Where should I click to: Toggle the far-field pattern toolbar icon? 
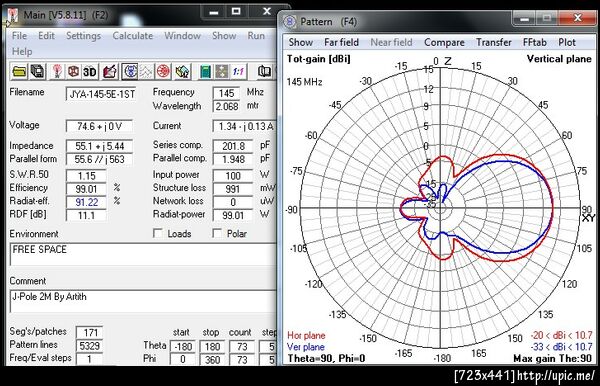click(130, 71)
